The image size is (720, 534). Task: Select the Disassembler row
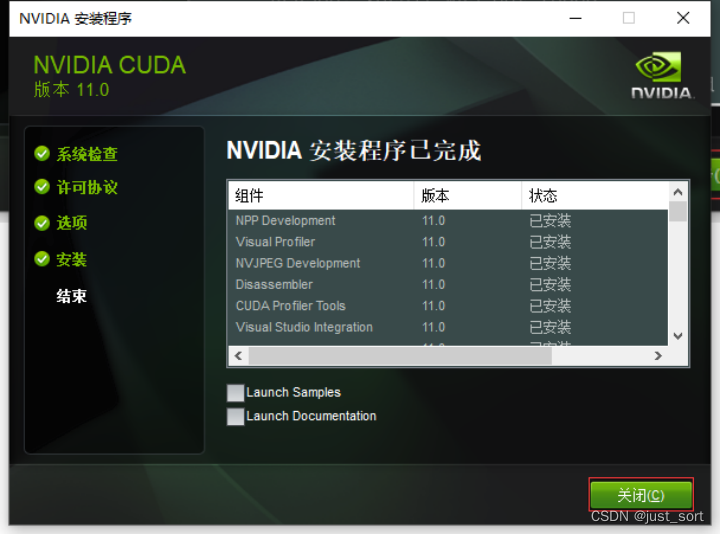[448, 285]
